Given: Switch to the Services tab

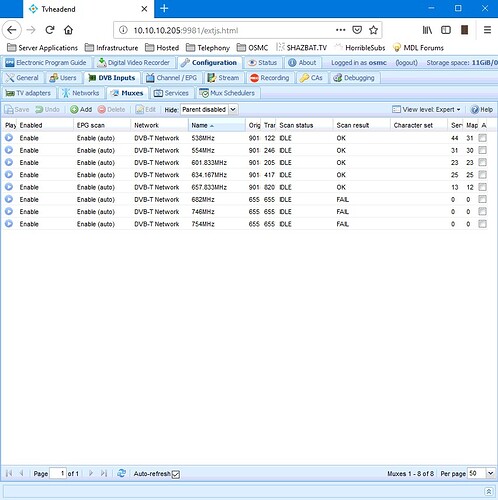Looking at the screenshot, I should 171,93.
